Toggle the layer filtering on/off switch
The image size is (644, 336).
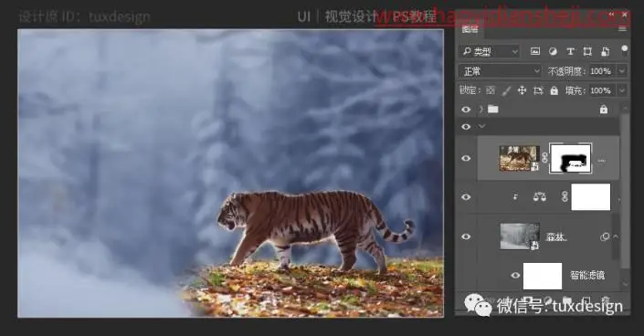[624, 51]
